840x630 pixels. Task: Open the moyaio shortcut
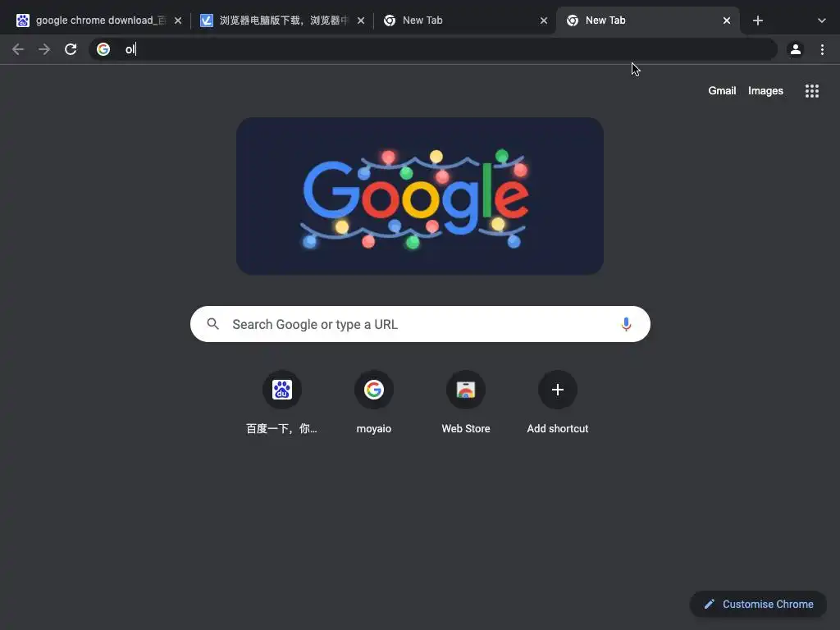[374, 390]
